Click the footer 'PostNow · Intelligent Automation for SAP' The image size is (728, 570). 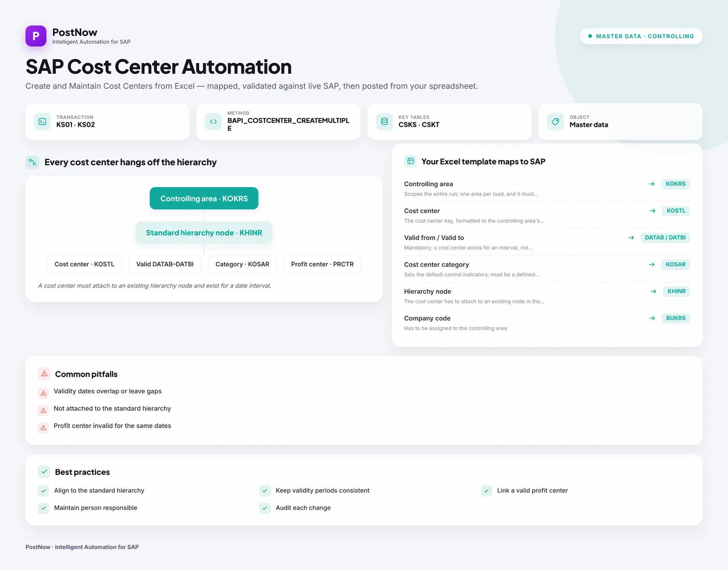(82, 547)
